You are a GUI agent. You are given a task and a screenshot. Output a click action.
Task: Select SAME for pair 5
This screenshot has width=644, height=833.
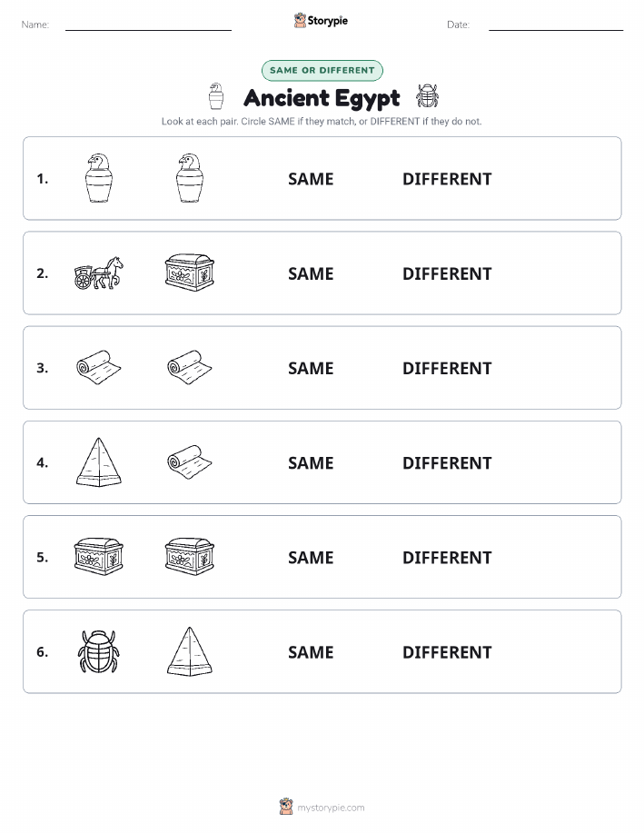pos(311,557)
